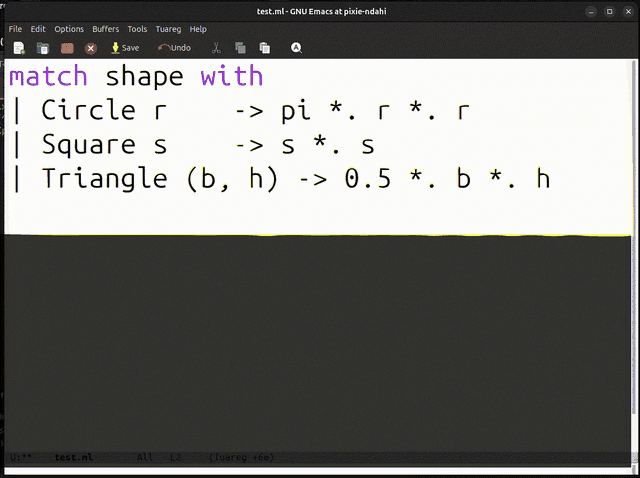Screen dimensions: 640x478
Task: Click the 'match' keyword in code
Action: [x=48, y=76]
